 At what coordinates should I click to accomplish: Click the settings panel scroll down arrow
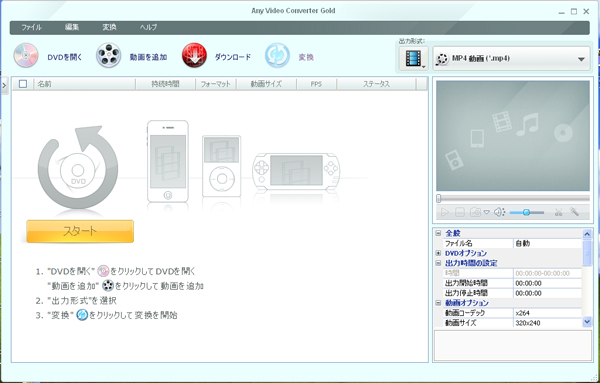[587, 322]
